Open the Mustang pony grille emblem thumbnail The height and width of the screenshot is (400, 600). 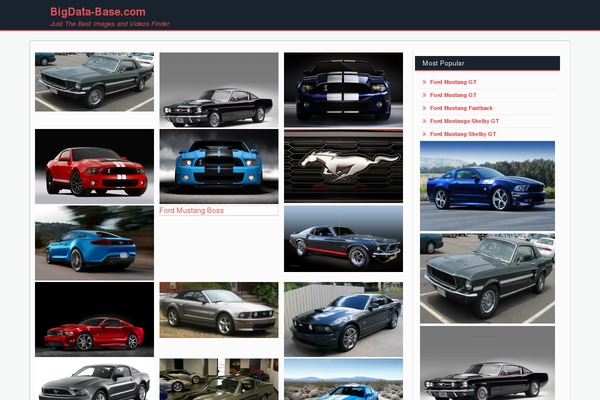tap(343, 166)
